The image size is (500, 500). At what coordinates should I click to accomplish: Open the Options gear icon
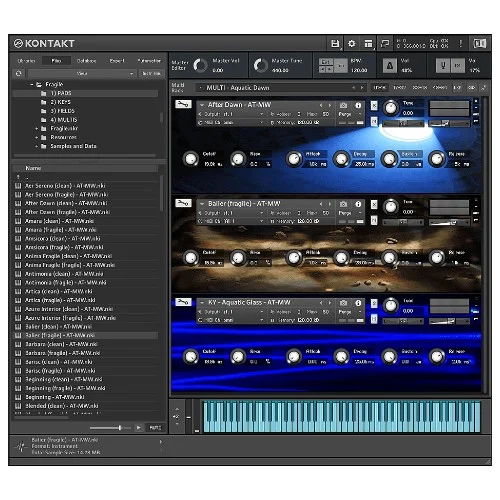click(x=351, y=44)
